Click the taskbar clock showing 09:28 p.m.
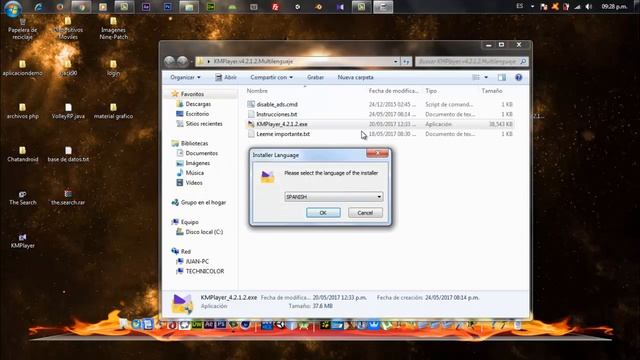 (614, 7)
